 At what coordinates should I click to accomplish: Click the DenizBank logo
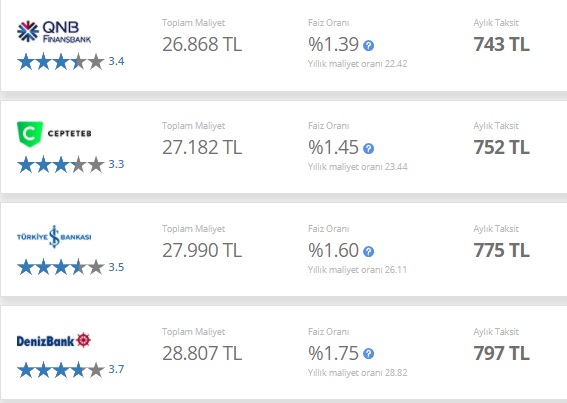(x=54, y=340)
